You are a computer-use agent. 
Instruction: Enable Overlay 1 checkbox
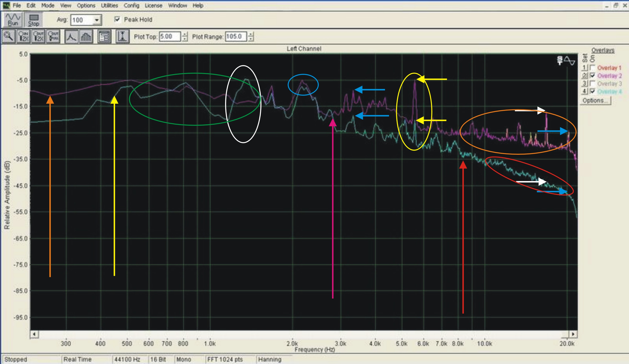coord(592,68)
